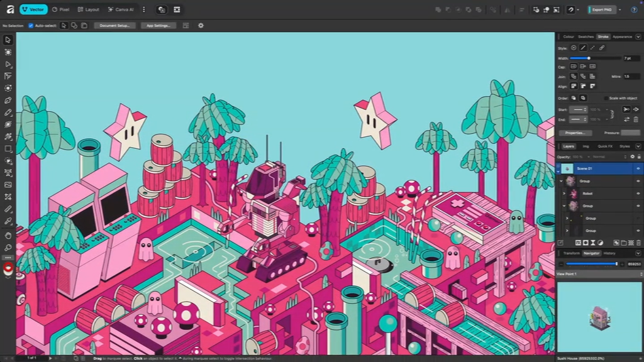Add a mask layer in Layers panel

click(x=586, y=243)
